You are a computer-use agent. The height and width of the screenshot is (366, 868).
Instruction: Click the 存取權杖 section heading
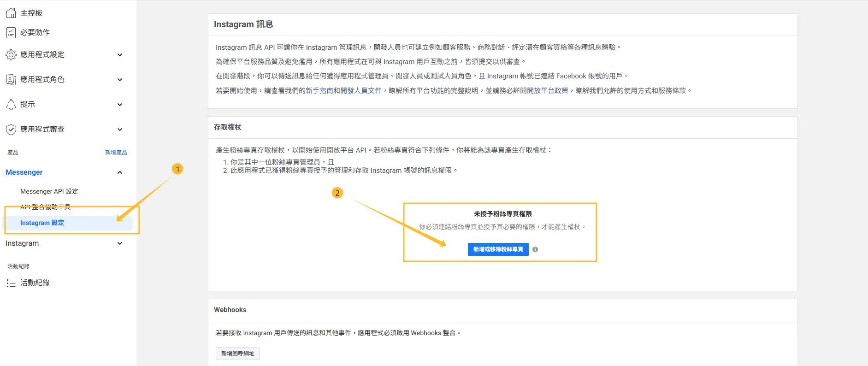coord(228,127)
